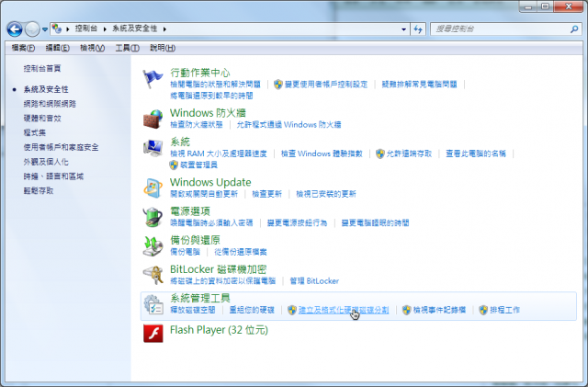
Task: Click shield icon beside 允許遠端存取
Action: (x=380, y=154)
